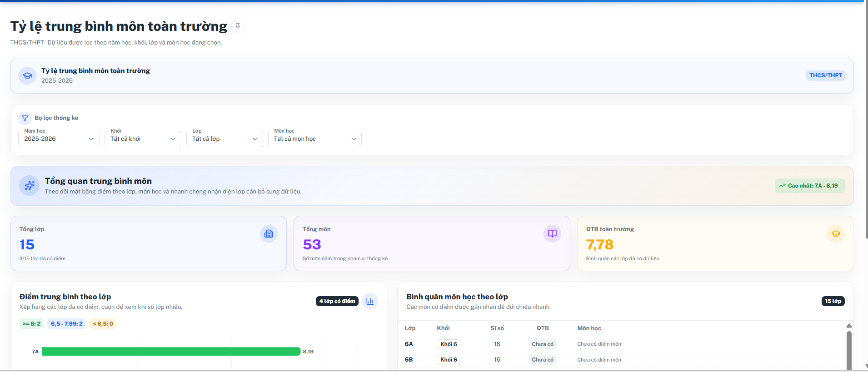Open the Lớp dropdown set to Tất cả lớp
The width and height of the screenshot is (868, 372).
224,139
